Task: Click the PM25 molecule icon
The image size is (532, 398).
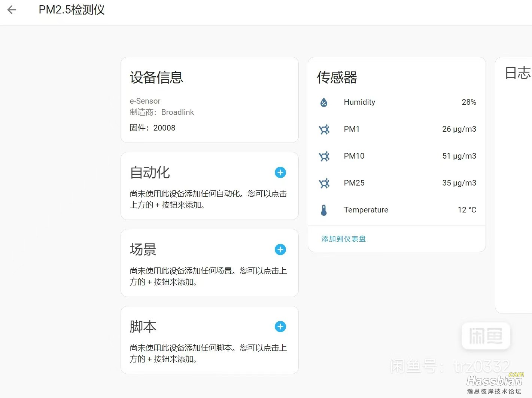Action: click(324, 183)
